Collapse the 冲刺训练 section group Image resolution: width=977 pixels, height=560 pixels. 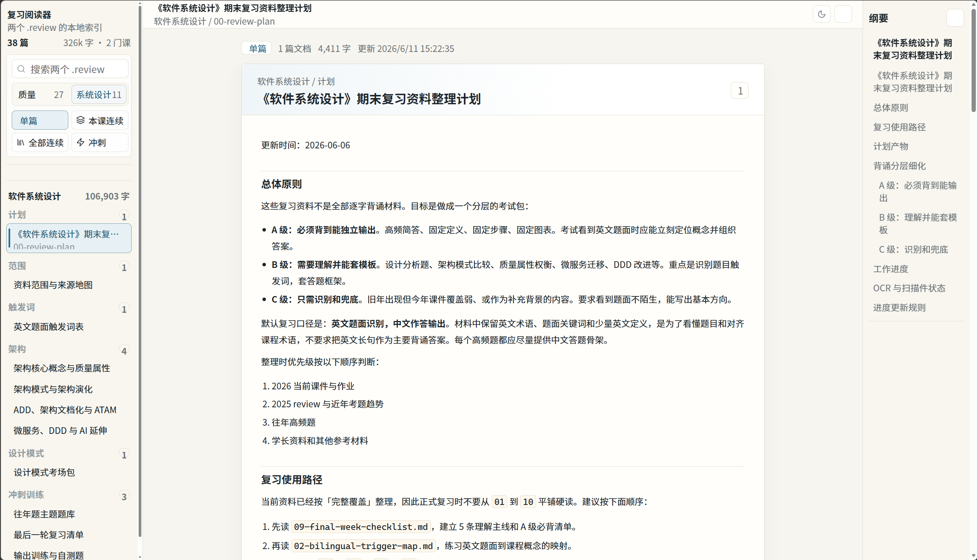coord(69,495)
